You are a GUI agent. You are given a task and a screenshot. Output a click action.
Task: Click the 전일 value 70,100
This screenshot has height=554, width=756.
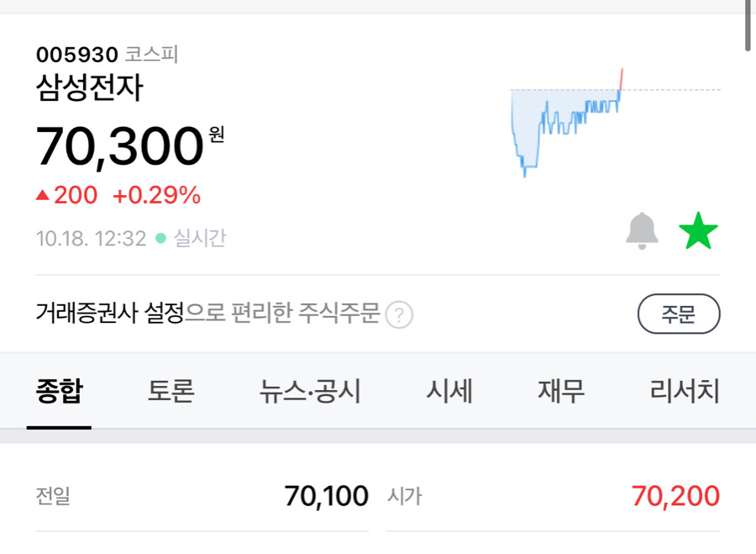point(327,496)
